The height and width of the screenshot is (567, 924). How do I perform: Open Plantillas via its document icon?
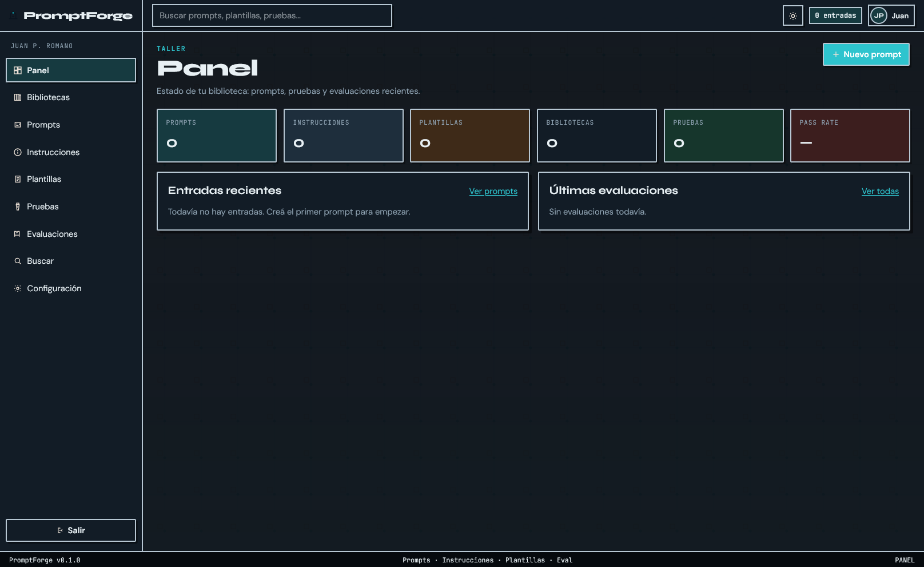click(18, 179)
